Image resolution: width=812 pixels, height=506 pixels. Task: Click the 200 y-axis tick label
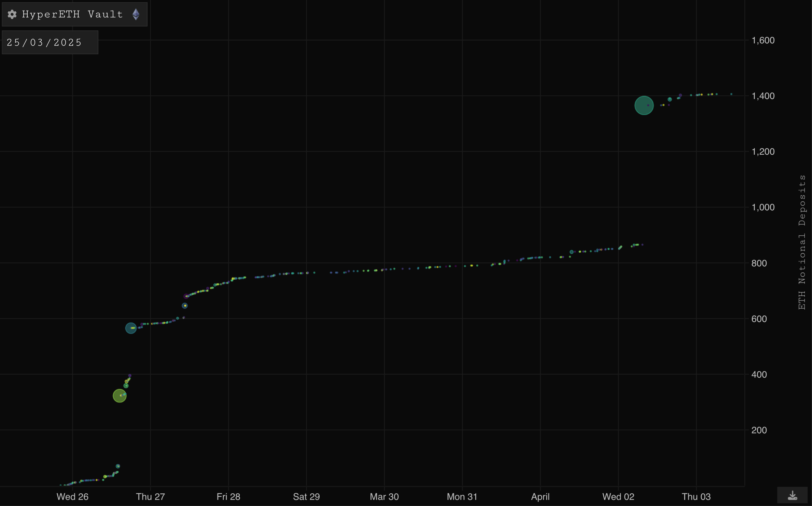coord(759,430)
